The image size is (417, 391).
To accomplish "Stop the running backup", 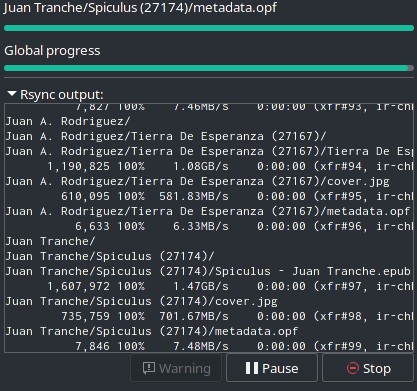I will point(368,368).
